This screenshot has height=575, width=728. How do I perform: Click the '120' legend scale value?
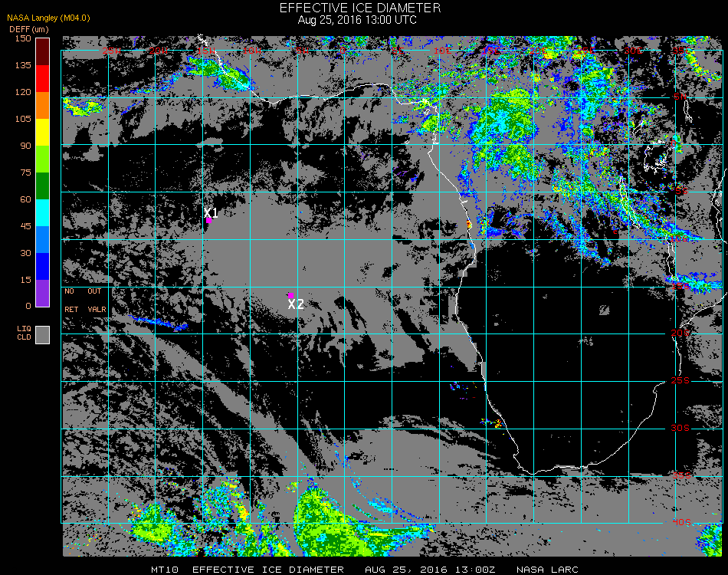point(23,92)
